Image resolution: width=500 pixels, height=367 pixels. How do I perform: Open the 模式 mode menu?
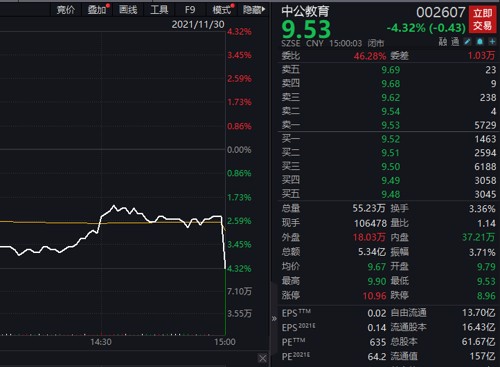(222, 10)
